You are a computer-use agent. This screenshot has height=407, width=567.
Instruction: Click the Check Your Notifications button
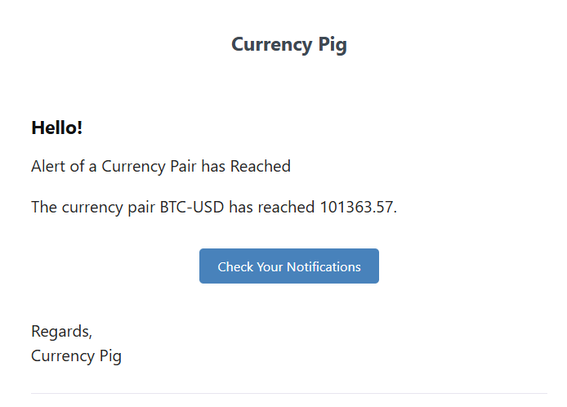pos(289,266)
